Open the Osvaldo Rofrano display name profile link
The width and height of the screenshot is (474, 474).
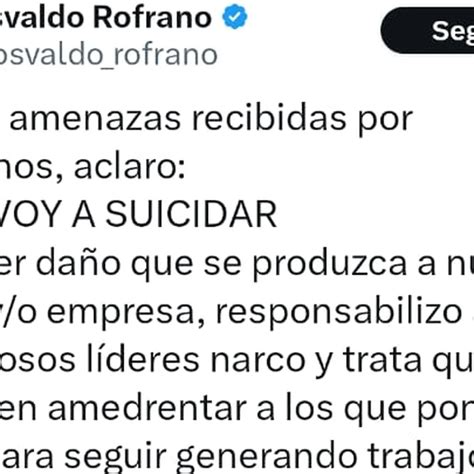point(106,17)
